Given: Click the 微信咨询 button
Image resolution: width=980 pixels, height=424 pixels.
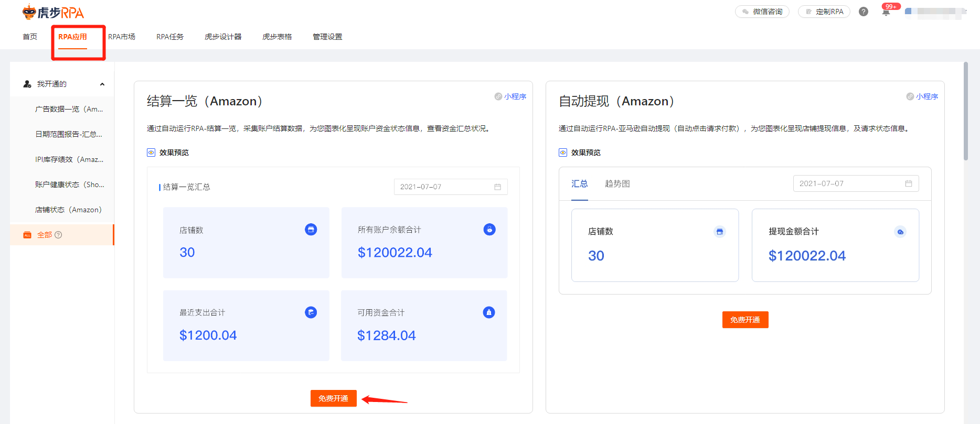Looking at the screenshot, I should pos(762,12).
